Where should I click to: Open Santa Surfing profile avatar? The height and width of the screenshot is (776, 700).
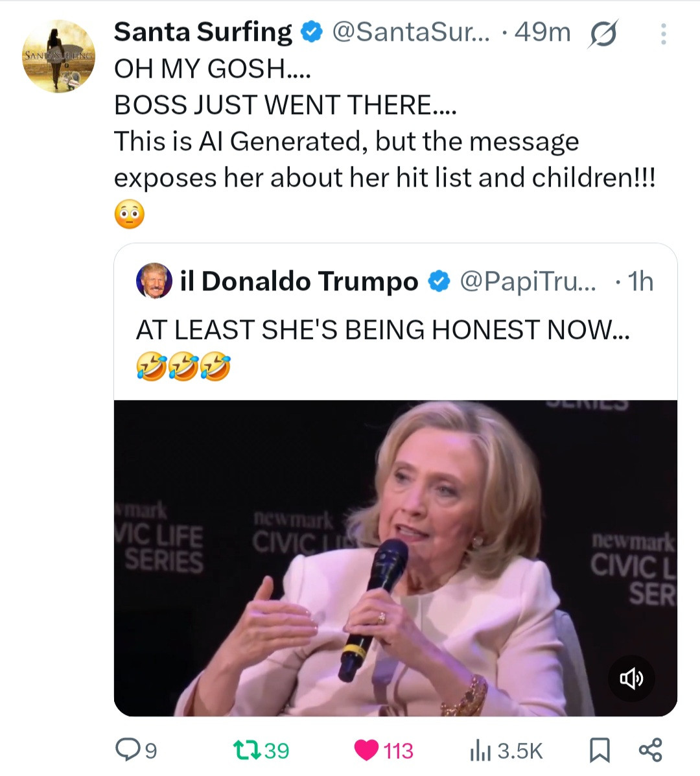click(59, 56)
